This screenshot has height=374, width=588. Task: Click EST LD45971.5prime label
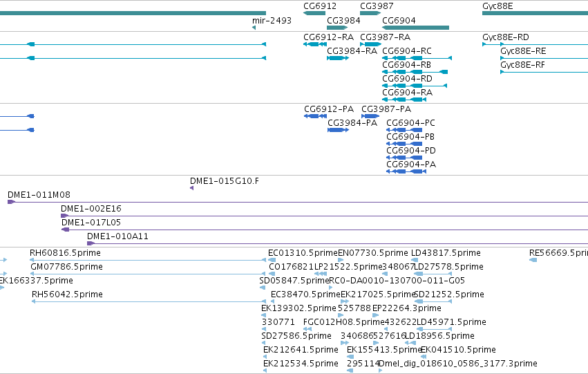click(451, 323)
